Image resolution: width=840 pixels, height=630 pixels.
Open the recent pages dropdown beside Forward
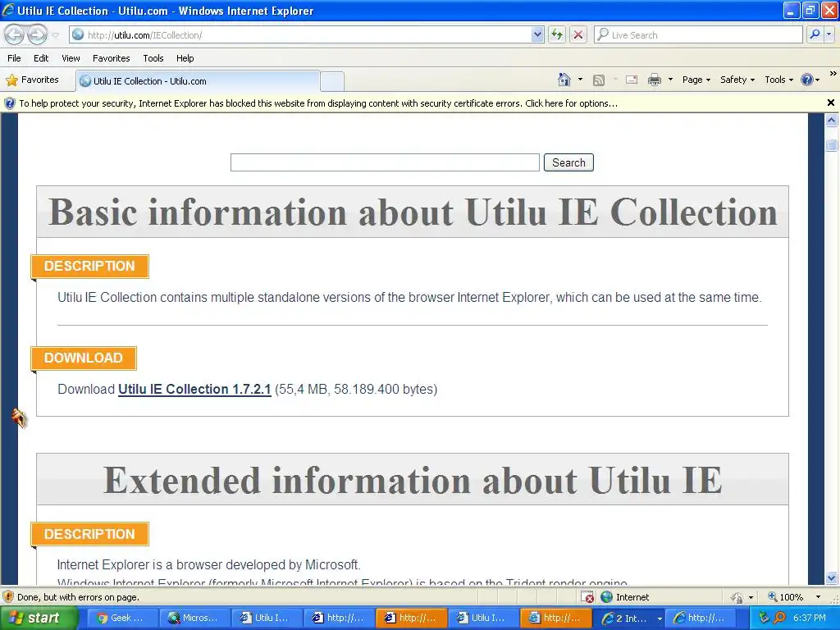[55, 35]
